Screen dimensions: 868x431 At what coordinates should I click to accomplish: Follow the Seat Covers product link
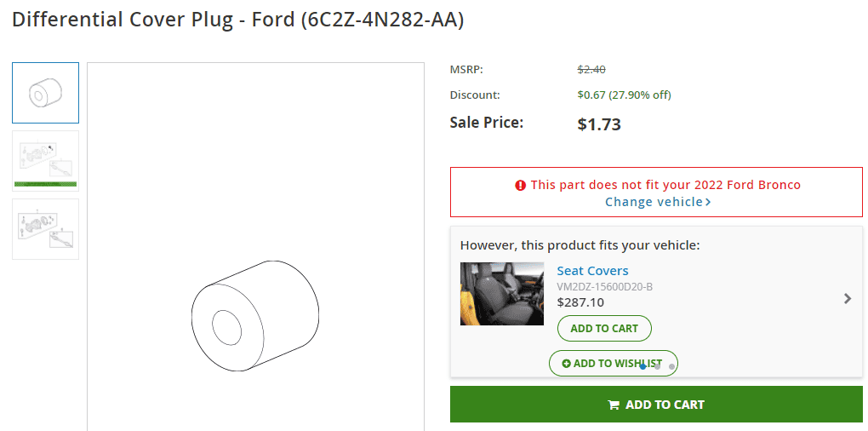[x=592, y=271]
